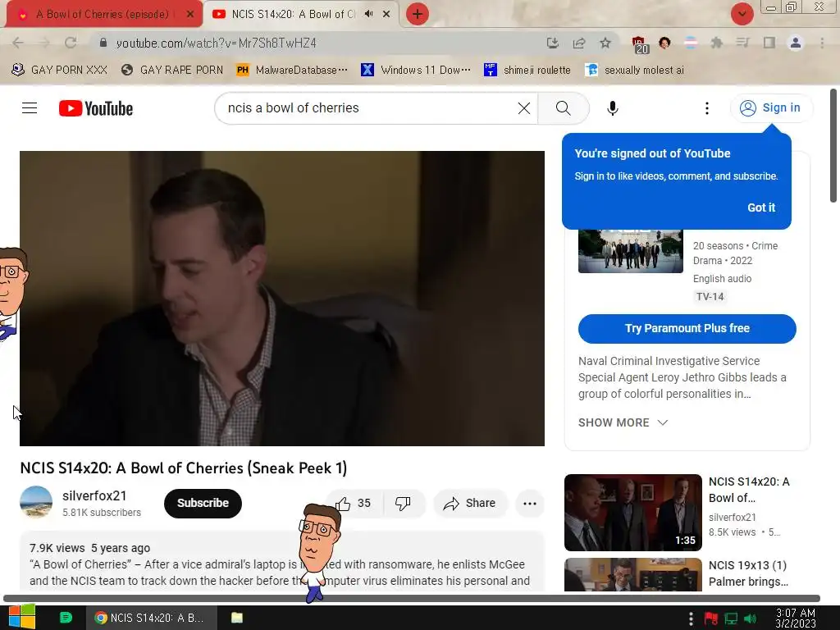Image resolution: width=840 pixels, height=630 pixels.
Task: Subscribe to silverfox21
Action: coord(203,503)
